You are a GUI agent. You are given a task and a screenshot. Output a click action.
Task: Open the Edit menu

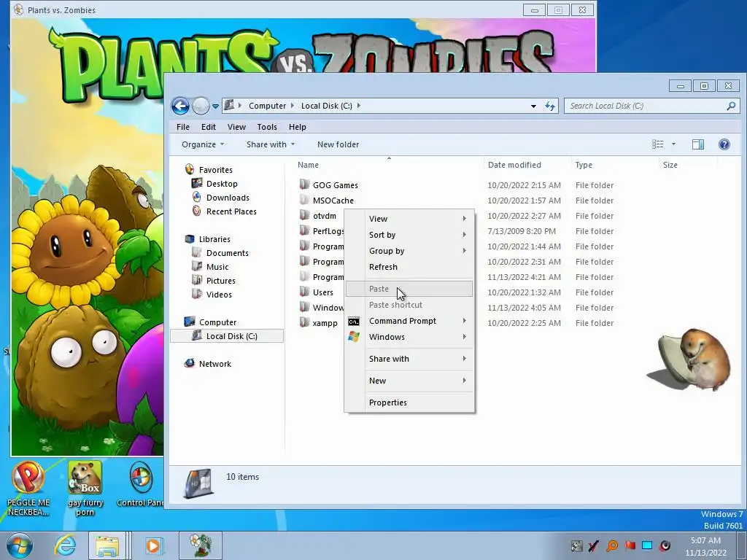point(208,127)
